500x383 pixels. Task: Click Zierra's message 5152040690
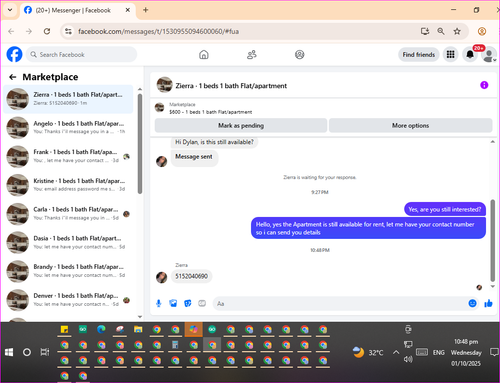(191, 276)
